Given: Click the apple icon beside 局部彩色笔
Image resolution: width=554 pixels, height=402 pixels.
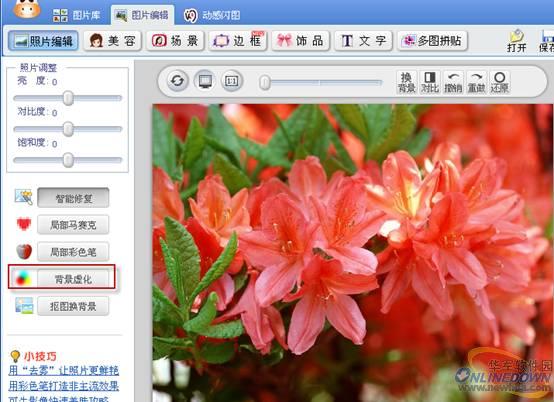Looking at the screenshot, I should [x=24, y=251].
